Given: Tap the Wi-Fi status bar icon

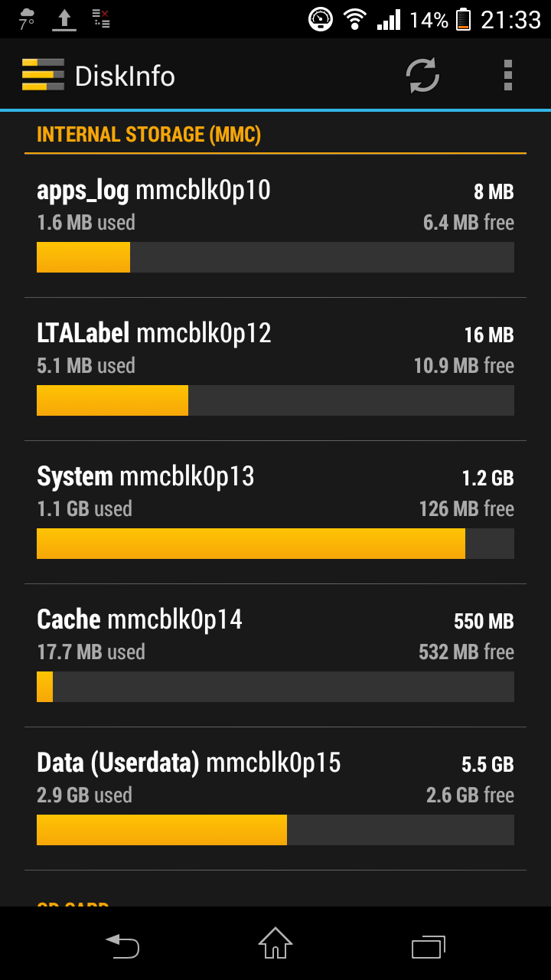Looking at the screenshot, I should click(354, 19).
